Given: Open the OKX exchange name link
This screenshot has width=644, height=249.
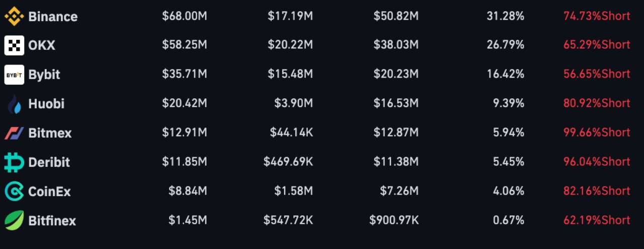Looking at the screenshot, I should (x=42, y=45).
